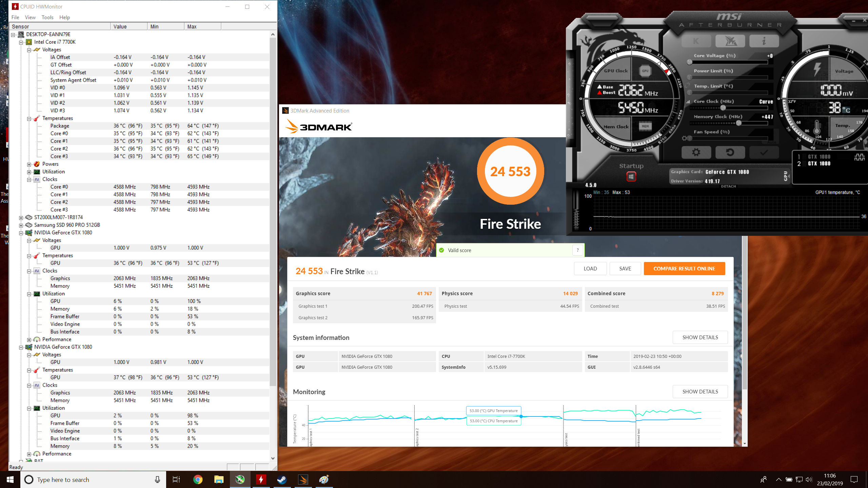The width and height of the screenshot is (868, 488).
Task: Click the Windows Start button
Action: pyautogui.click(x=10, y=480)
